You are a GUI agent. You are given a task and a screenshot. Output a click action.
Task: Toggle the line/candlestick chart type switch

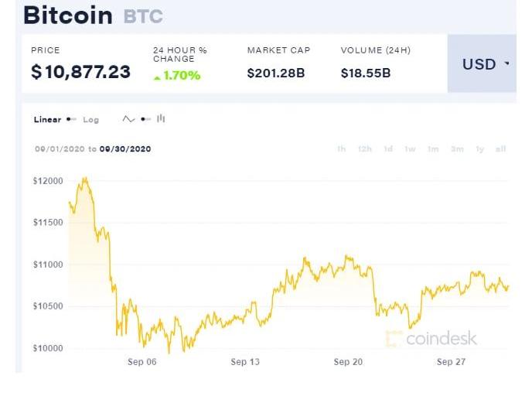pos(145,119)
